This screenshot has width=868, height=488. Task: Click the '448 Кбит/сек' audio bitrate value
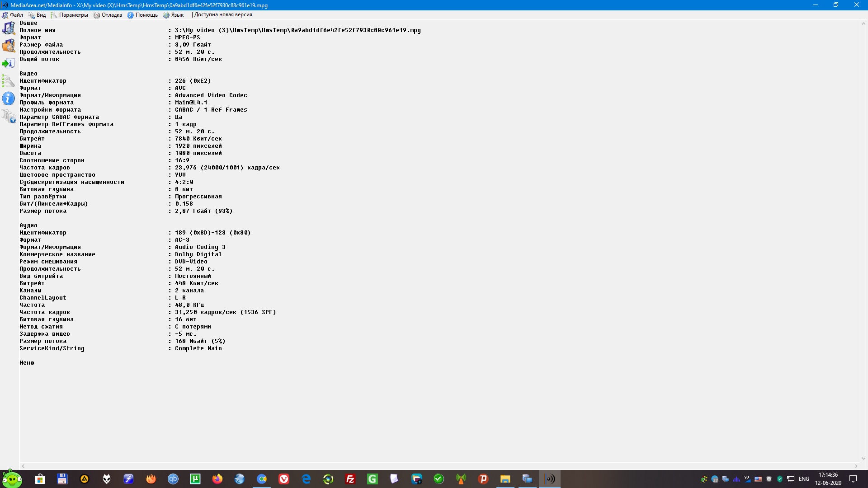click(x=197, y=283)
